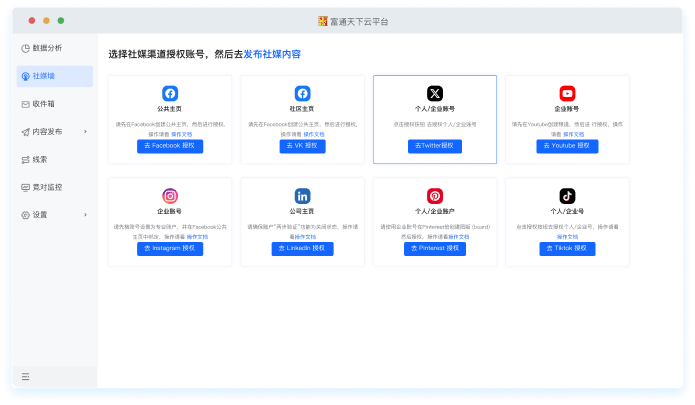Click the Instagram logo icon

tap(169, 196)
